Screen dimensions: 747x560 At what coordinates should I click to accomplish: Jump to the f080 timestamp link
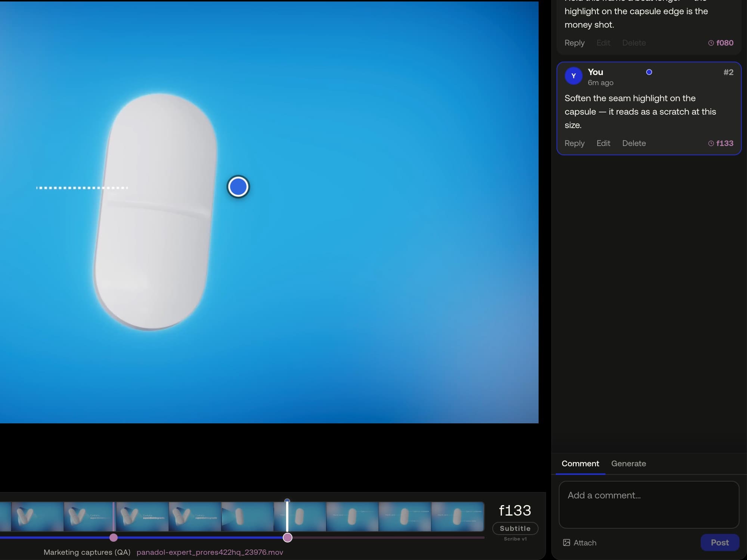point(721,43)
